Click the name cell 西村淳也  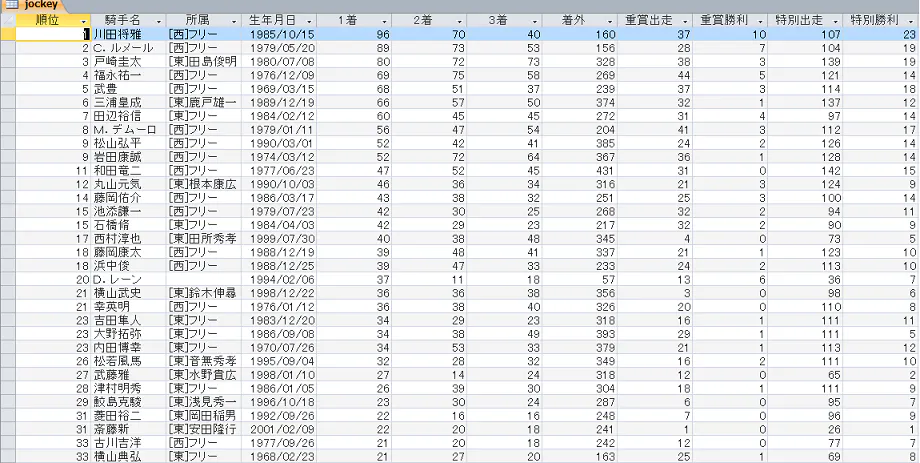point(128,239)
